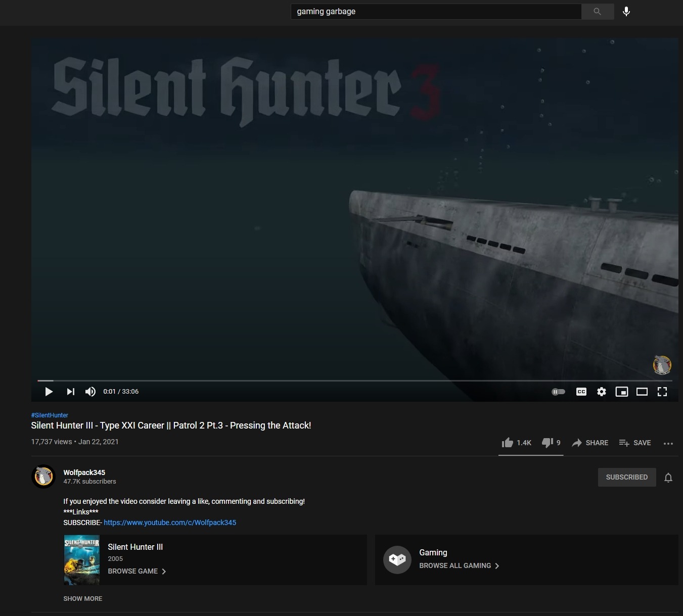This screenshot has width=683, height=616.
Task: Enter fullscreen mode
Action: tap(662, 392)
